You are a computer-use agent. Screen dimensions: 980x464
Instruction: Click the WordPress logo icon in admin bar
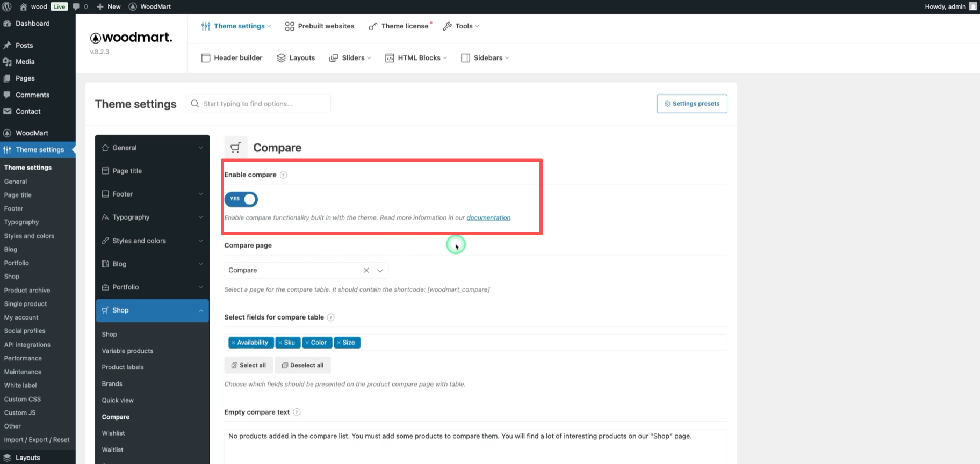click(7, 6)
